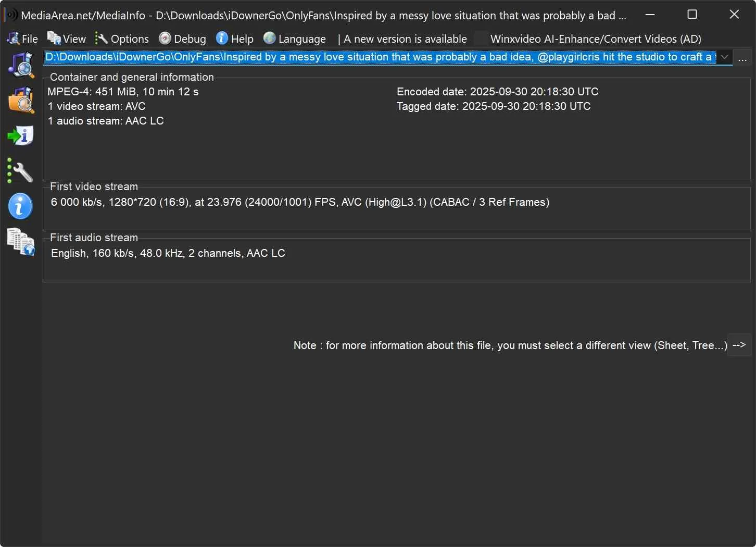Click the blue About info sidebar icon

pyautogui.click(x=21, y=207)
